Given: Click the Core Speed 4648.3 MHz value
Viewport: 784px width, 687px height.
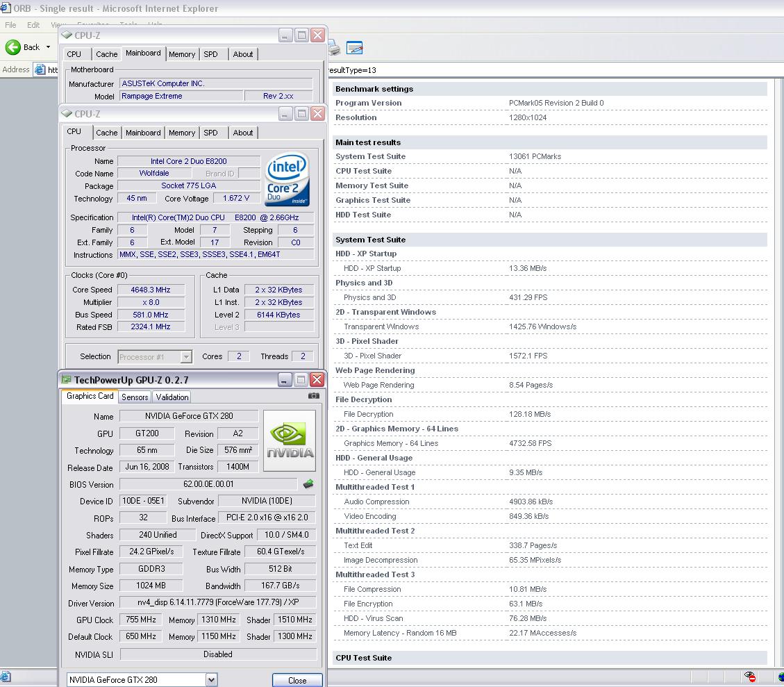Looking at the screenshot, I should (x=151, y=290).
